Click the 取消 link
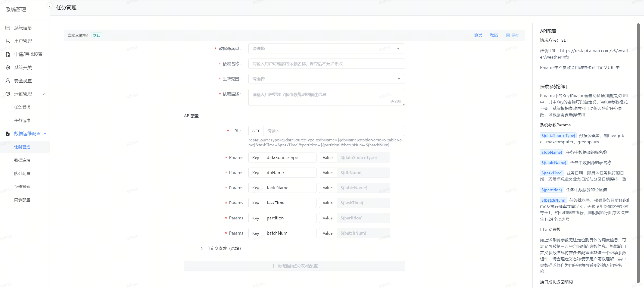This screenshot has height=288, width=644. (494, 35)
